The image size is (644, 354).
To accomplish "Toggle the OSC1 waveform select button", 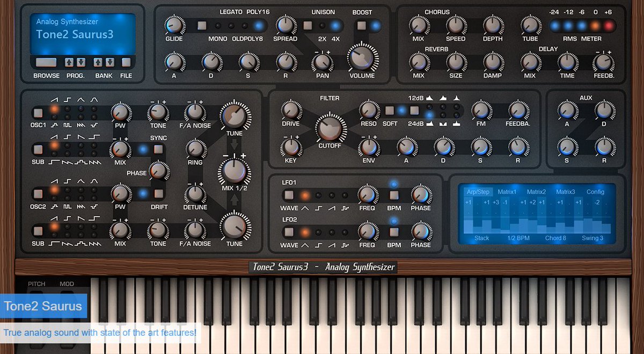I will (37, 113).
